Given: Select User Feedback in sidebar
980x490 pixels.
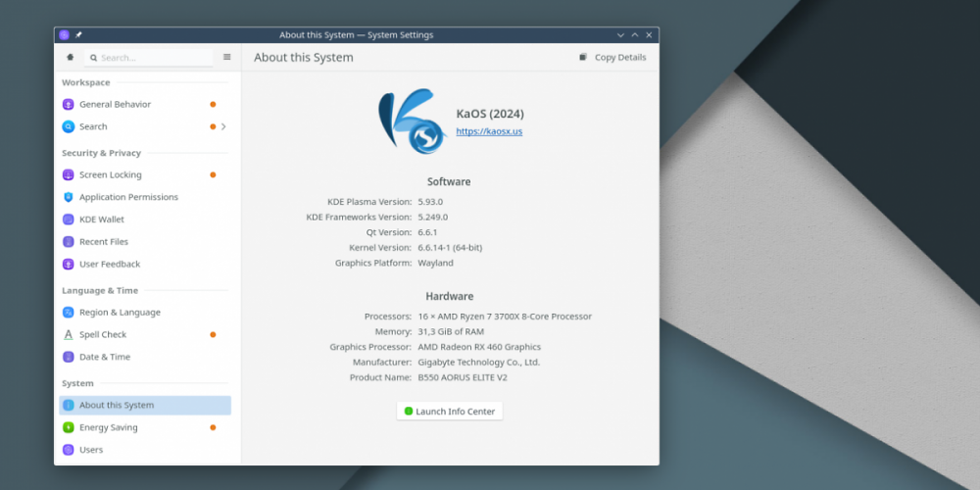Looking at the screenshot, I should (145, 265).
